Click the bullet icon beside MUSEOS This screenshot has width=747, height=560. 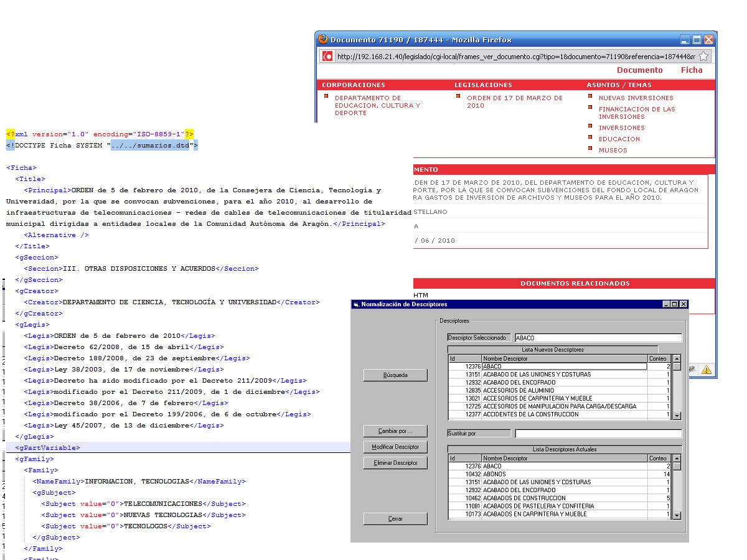tap(591, 149)
